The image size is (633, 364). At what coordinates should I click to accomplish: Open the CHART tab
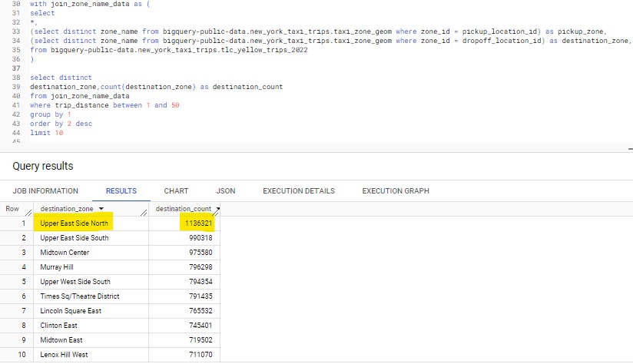pyautogui.click(x=176, y=190)
